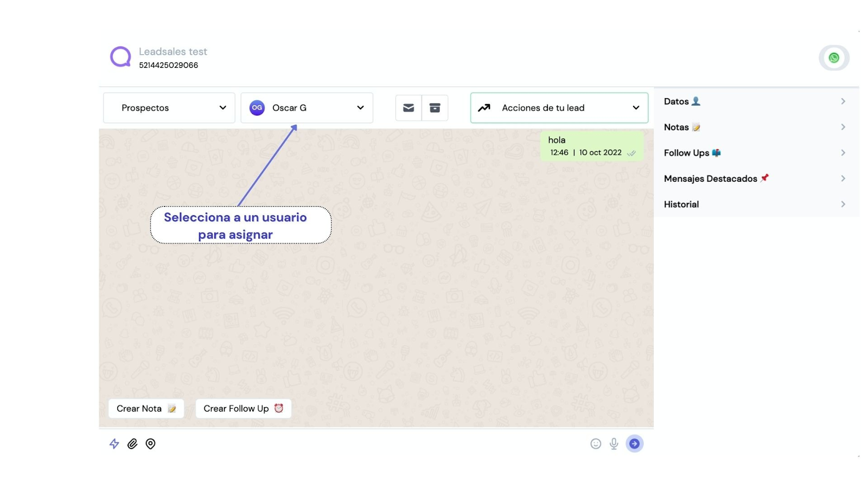The height and width of the screenshot is (488, 868).
Task: Expand the Notas section
Action: [x=756, y=127]
